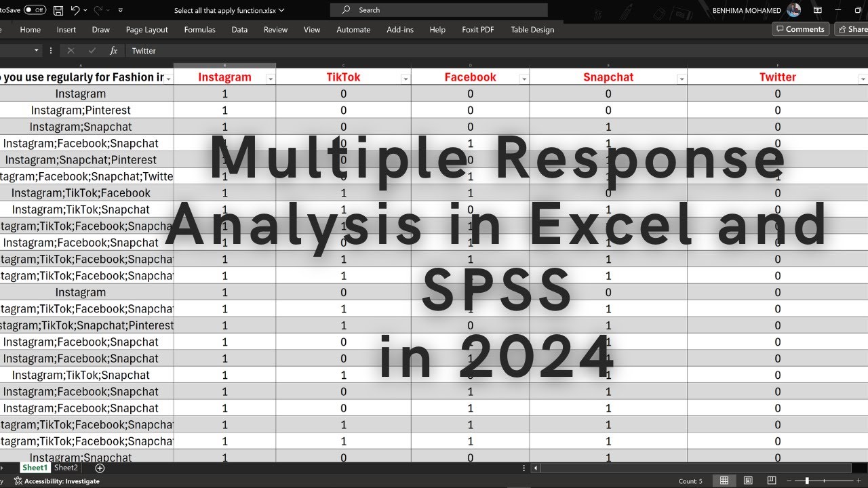
Task: Open the Insert ribbon tab
Action: (66, 30)
